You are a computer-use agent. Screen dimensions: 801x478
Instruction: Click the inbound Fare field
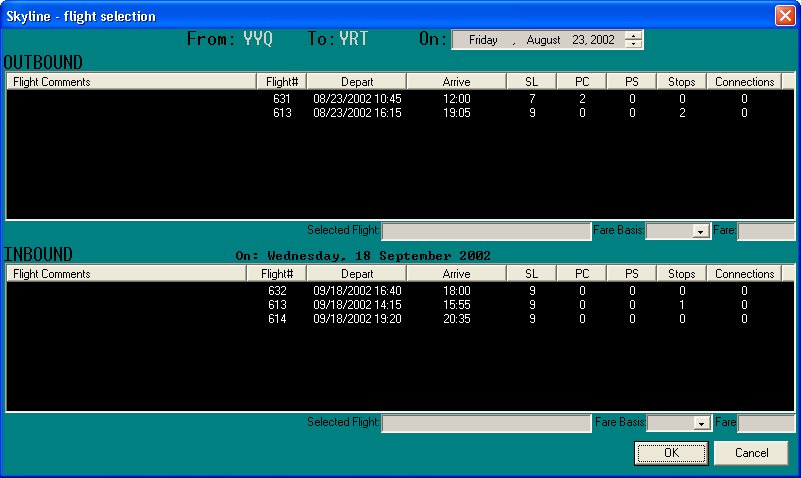(x=766, y=423)
